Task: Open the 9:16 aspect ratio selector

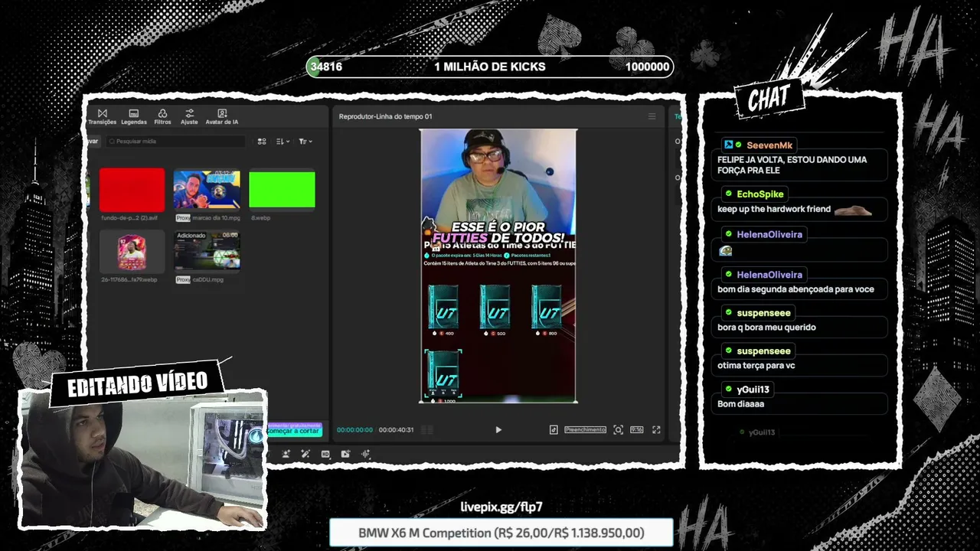Action: [x=636, y=430]
